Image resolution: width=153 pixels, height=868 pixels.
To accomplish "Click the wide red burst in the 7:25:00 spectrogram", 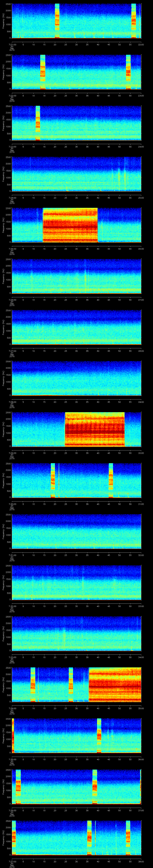I will [70, 225].
